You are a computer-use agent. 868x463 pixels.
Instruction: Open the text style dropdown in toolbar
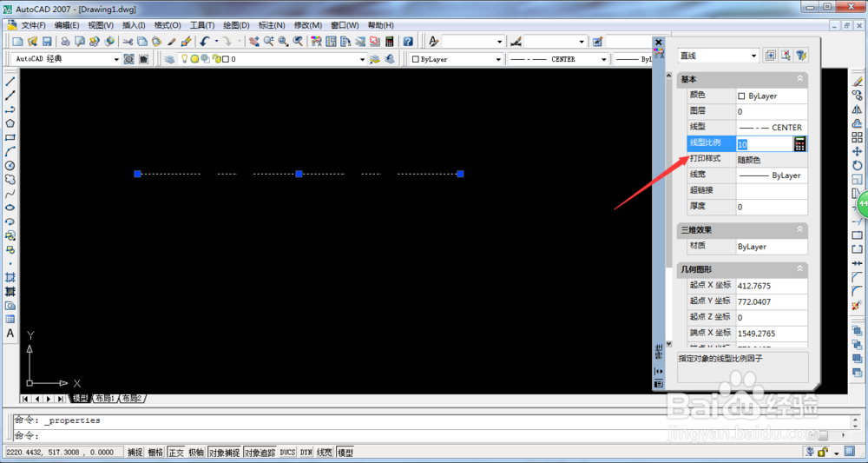[x=499, y=42]
